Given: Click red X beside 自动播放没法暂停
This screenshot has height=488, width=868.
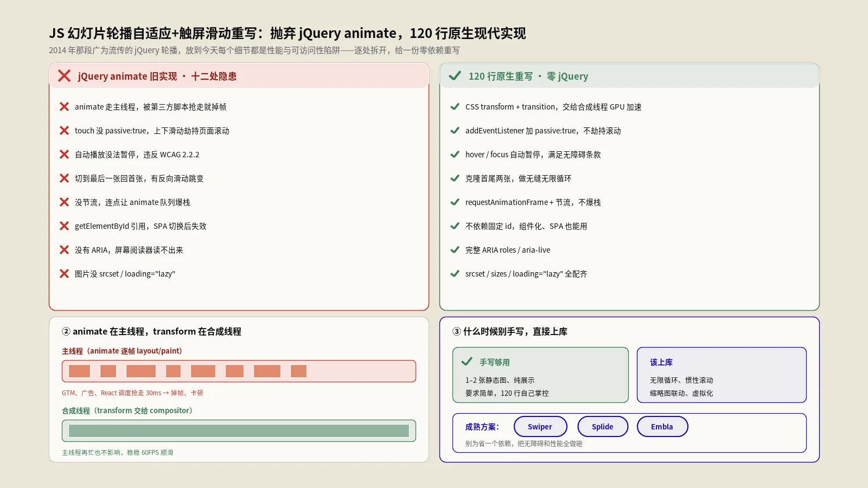Looking at the screenshot, I should tap(64, 155).
